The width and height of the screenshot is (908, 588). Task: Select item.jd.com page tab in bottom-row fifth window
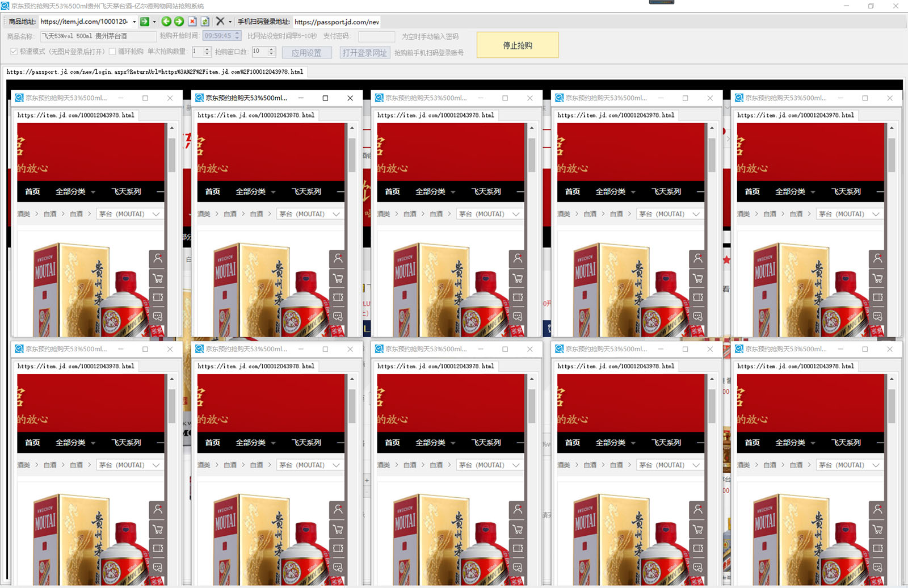(x=796, y=366)
